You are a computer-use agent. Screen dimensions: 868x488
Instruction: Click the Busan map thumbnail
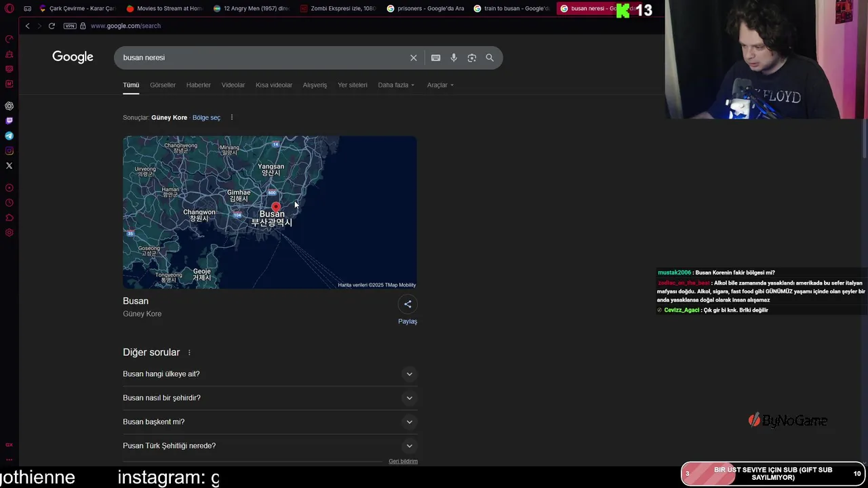tap(270, 212)
